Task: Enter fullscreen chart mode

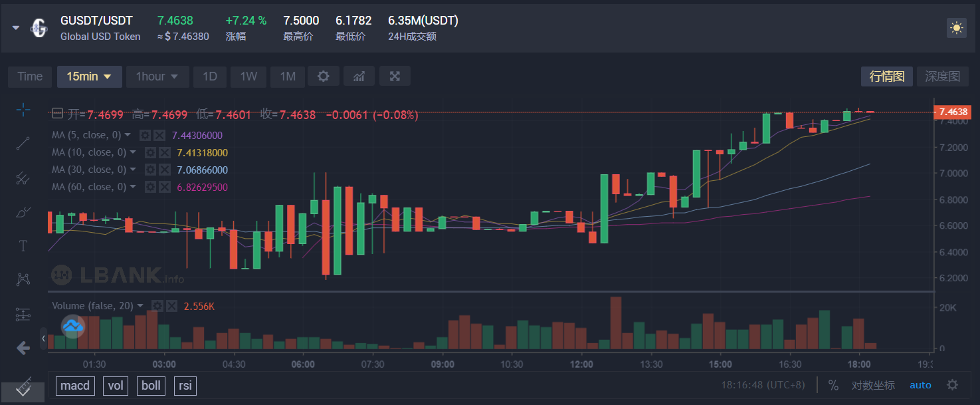Action: pos(395,76)
